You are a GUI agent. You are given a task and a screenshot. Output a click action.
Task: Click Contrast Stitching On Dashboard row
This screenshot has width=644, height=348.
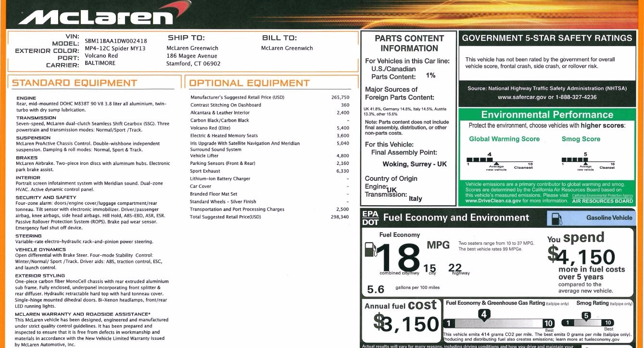point(270,105)
